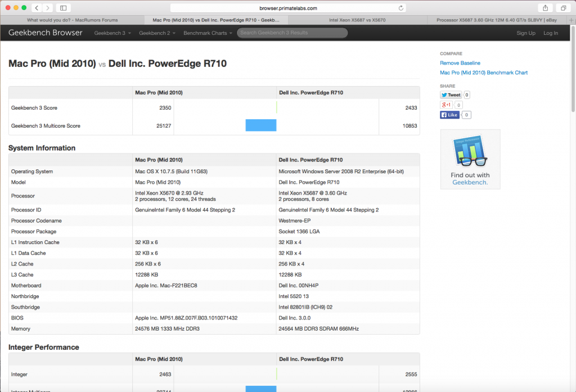Click the multicore value 25127
The width and height of the screenshot is (576, 392).
click(x=164, y=125)
